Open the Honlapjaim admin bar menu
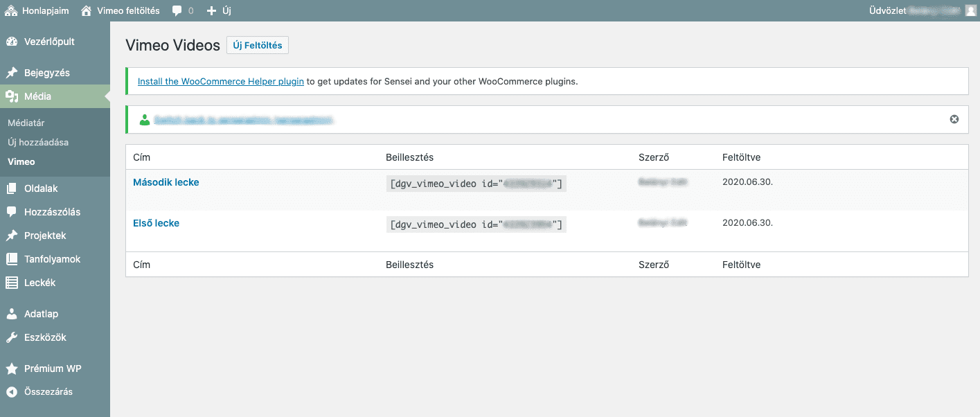 click(37, 10)
